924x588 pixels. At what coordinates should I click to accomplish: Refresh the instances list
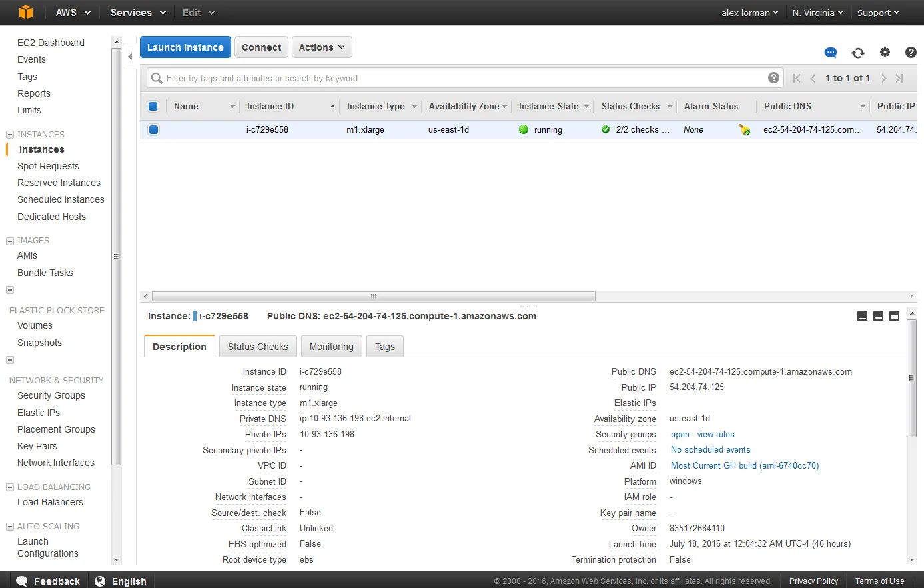(x=858, y=53)
